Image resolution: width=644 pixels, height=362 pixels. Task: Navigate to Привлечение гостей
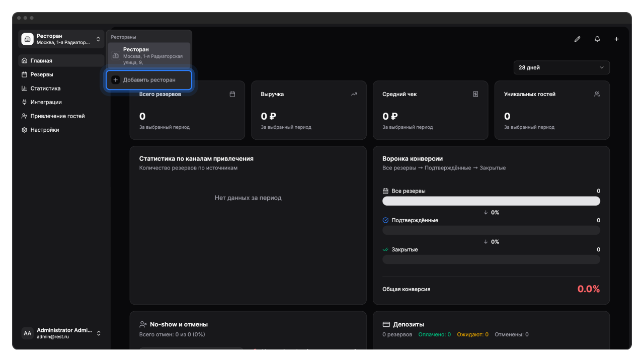(57, 116)
